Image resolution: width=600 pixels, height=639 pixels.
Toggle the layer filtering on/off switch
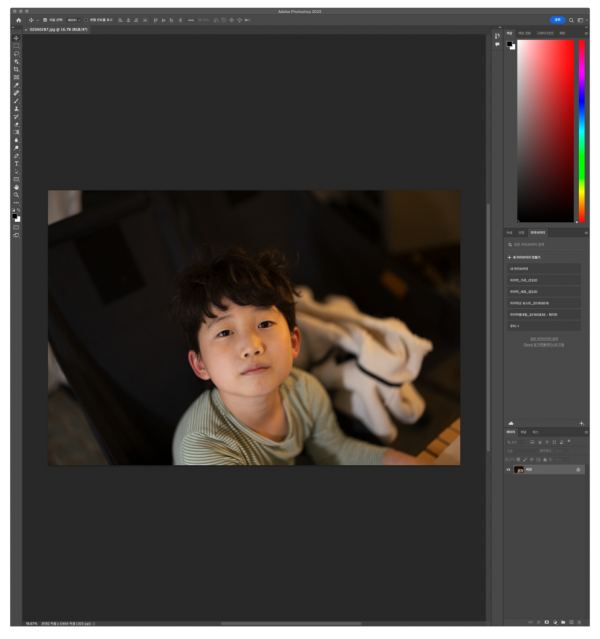569,441
